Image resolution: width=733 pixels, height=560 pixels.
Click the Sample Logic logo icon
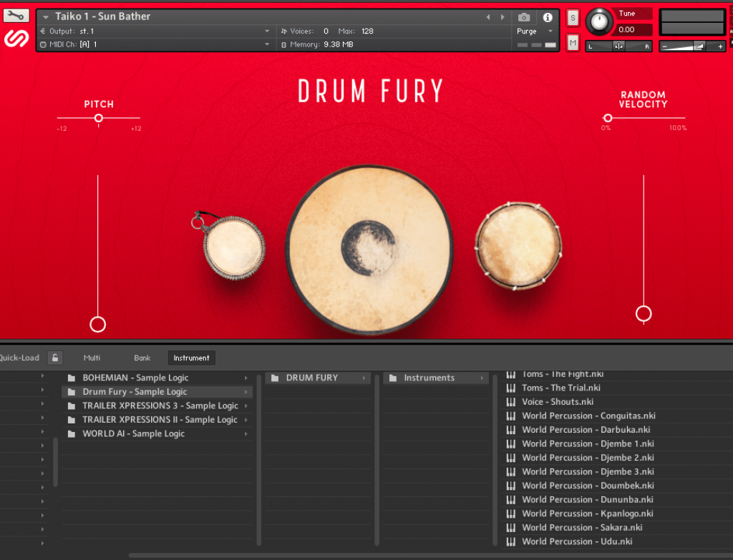pyautogui.click(x=16, y=39)
